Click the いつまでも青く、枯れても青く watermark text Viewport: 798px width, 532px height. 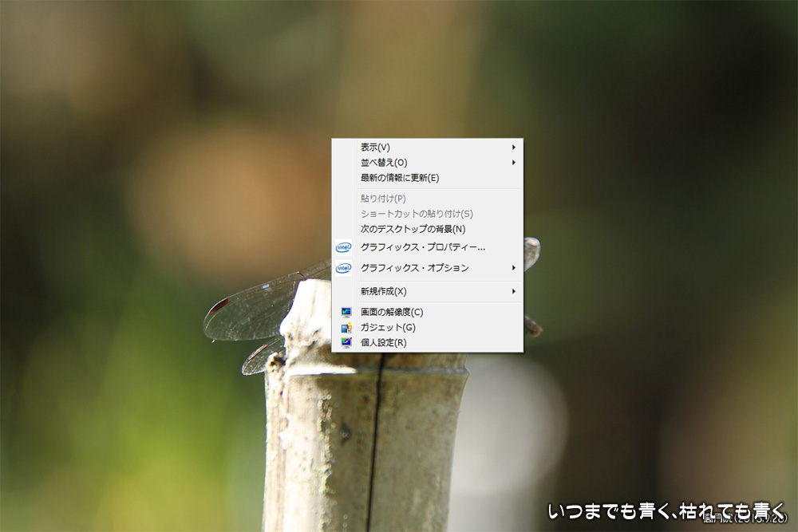click(667, 510)
